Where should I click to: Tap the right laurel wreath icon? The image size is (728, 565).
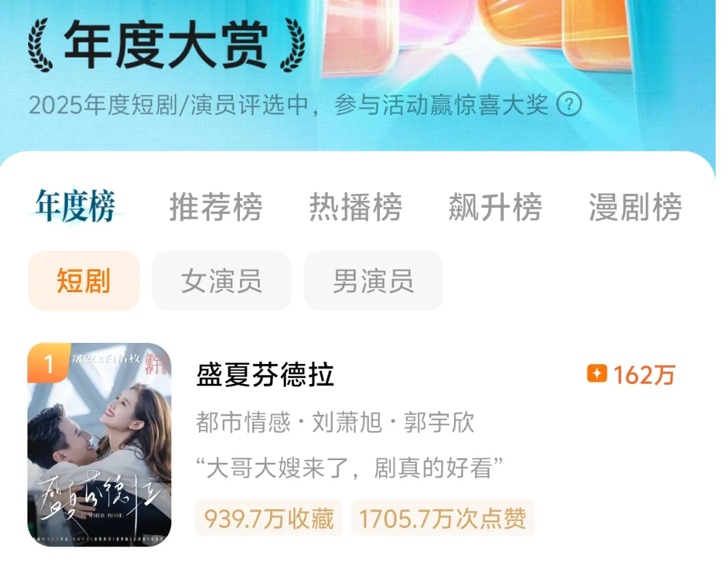click(x=292, y=45)
